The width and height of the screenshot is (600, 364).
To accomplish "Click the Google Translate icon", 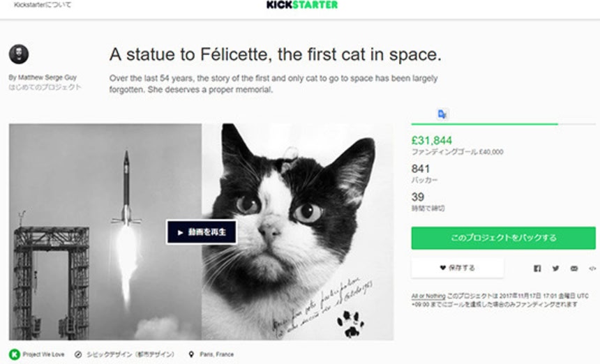I will pyautogui.click(x=442, y=114).
